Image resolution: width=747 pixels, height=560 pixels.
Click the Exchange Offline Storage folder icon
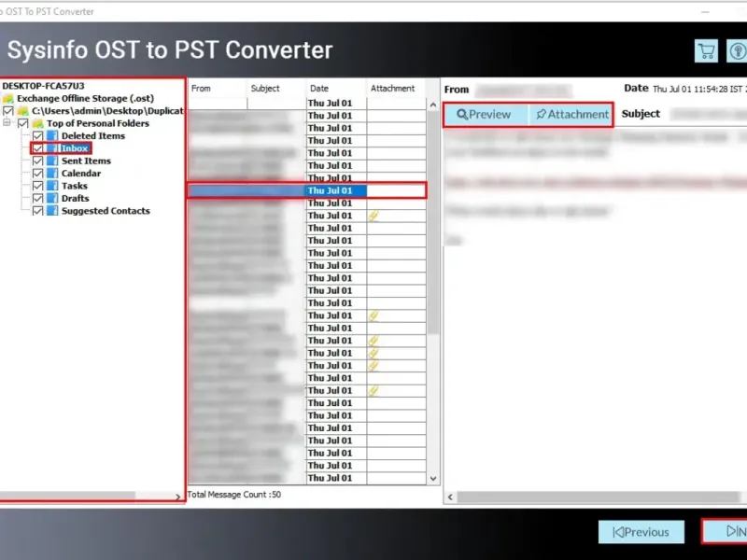coord(8,99)
